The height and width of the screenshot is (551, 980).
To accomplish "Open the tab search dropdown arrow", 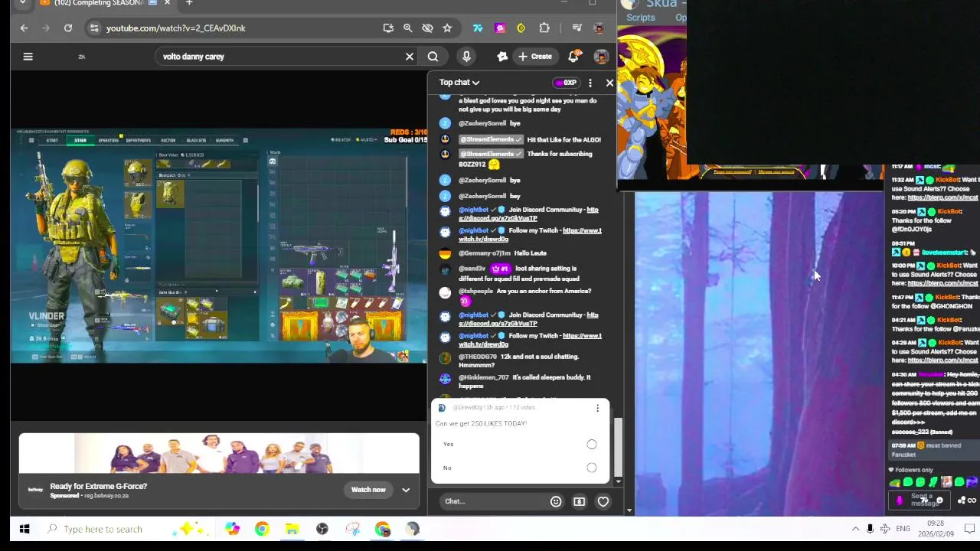I will pos(22,3).
